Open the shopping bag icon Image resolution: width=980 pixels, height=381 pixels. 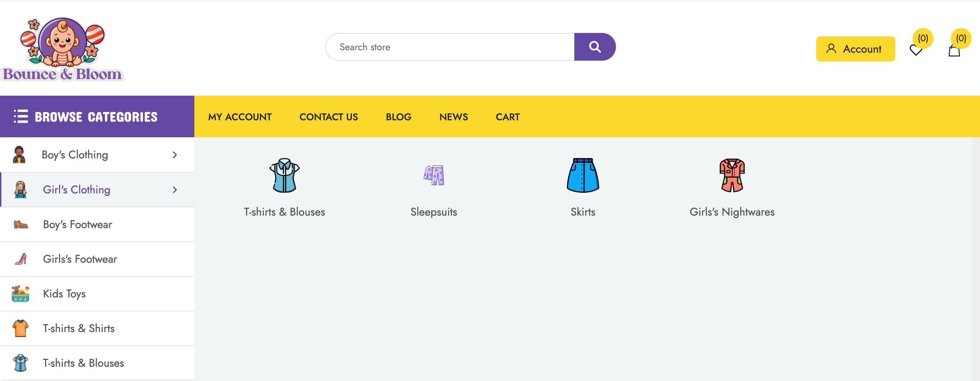(x=954, y=51)
